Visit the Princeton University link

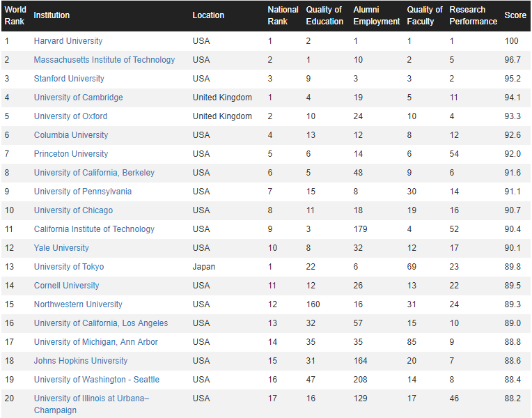point(71,154)
